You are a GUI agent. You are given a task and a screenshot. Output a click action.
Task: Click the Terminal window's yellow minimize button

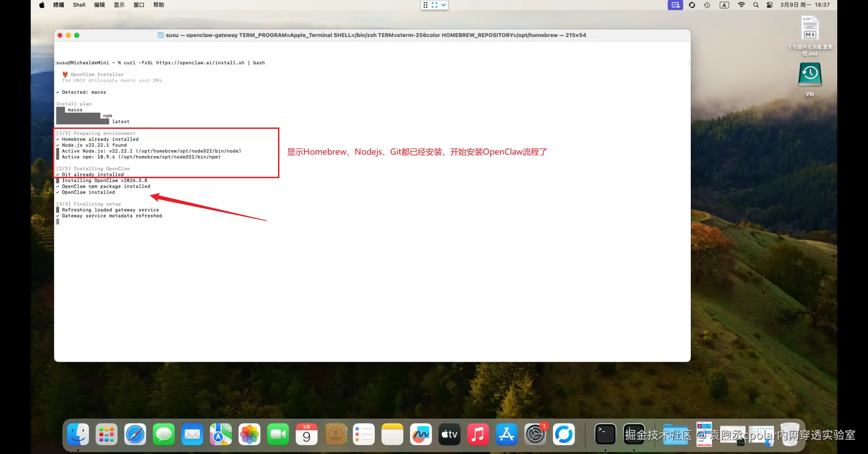[x=68, y=35]
